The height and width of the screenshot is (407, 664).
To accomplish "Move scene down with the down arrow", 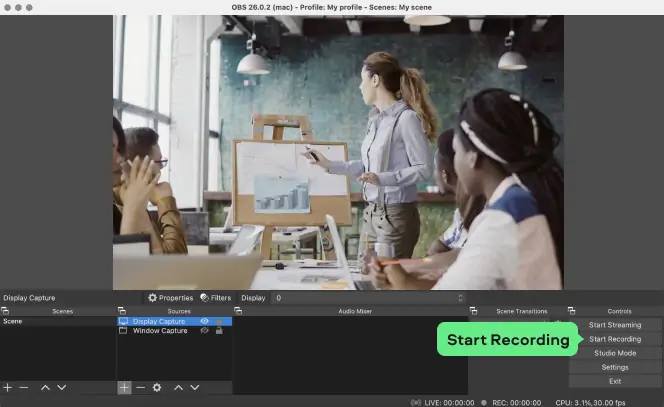I will coord(62,388).
